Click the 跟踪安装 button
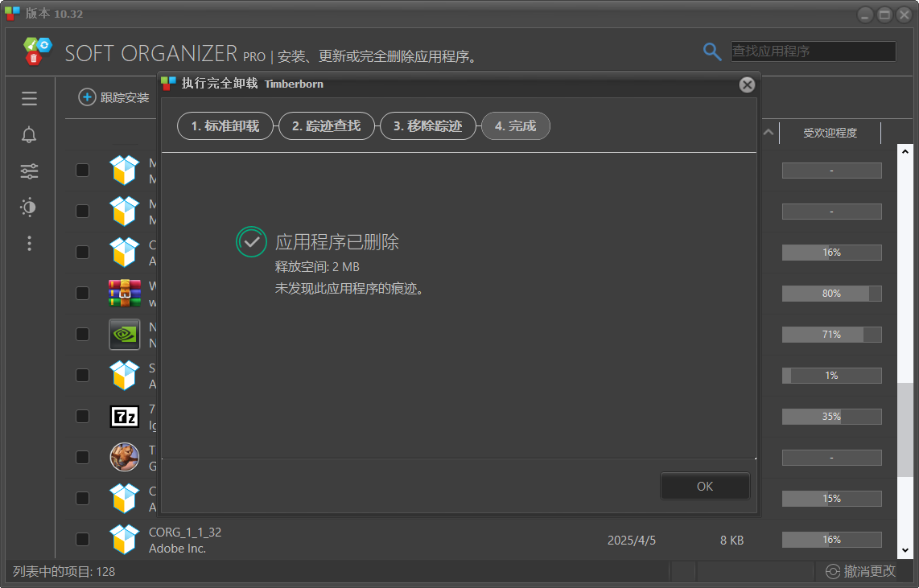The width and height of the screenshot is (919, 588). click(x=114, y=97)
